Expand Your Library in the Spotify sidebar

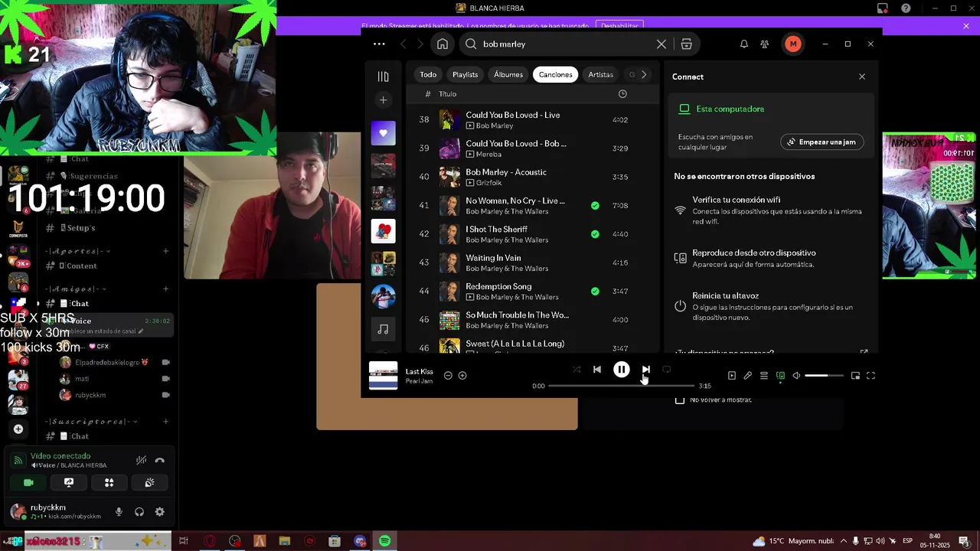pos(383,77)
